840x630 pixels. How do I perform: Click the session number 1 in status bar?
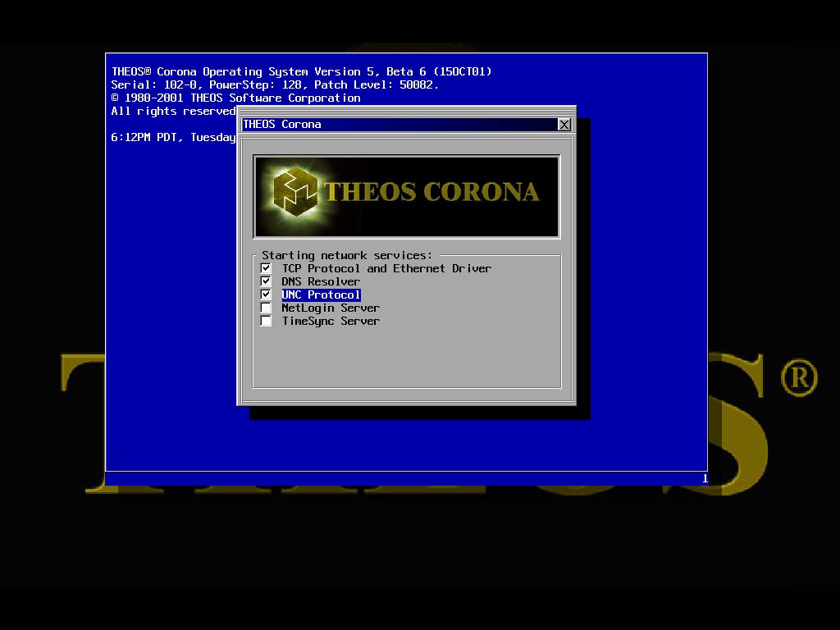pyautogui.click(x=705, y=478)
